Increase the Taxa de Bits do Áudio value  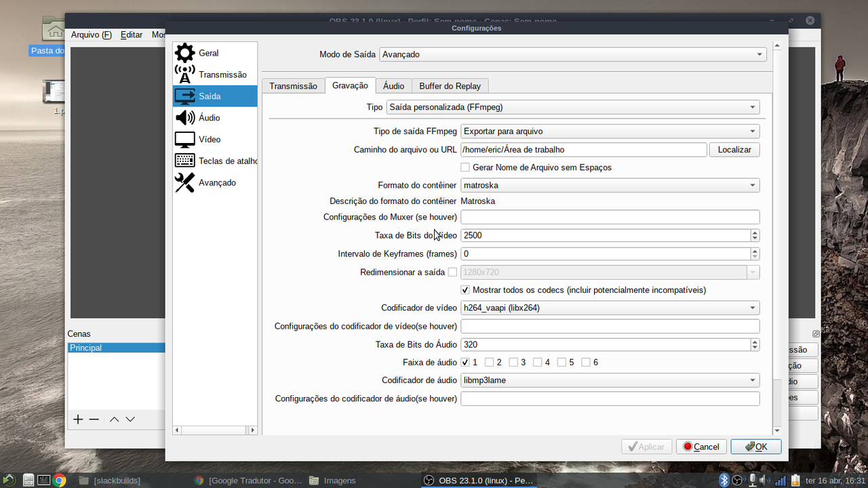[x=755, y=342]
